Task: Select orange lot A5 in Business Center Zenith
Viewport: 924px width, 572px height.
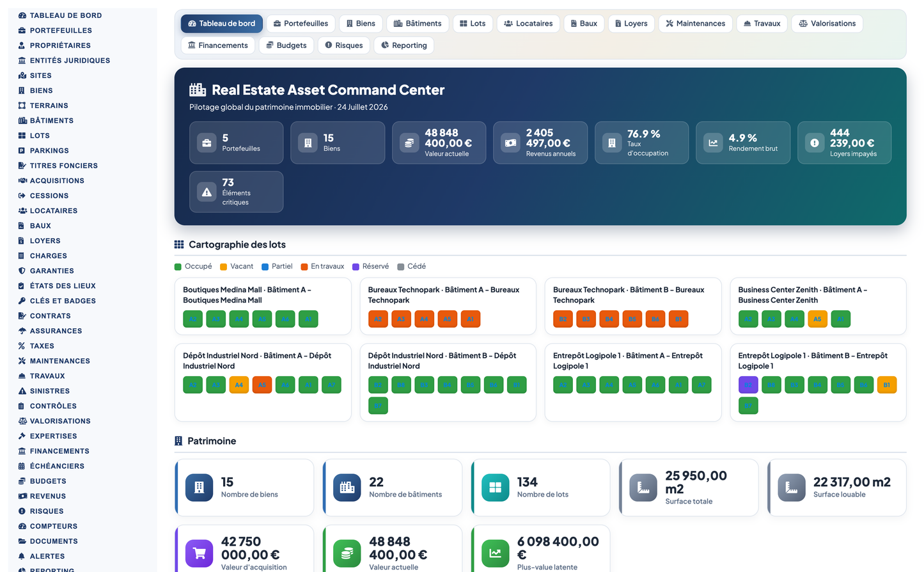Action: point(817,319)
